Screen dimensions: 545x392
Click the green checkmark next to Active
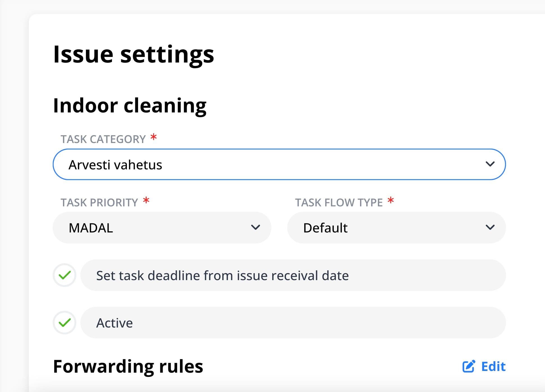(65, 322)
